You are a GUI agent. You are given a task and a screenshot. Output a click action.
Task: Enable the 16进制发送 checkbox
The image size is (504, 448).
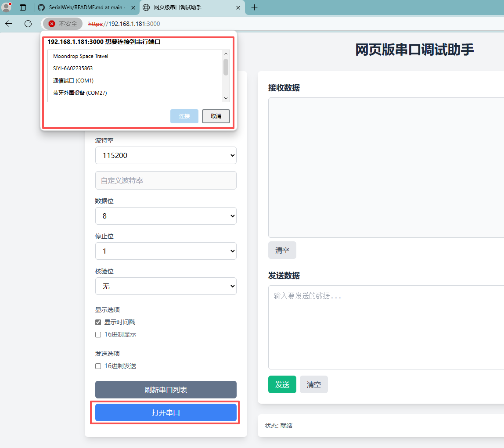click(x=98, y=366)
